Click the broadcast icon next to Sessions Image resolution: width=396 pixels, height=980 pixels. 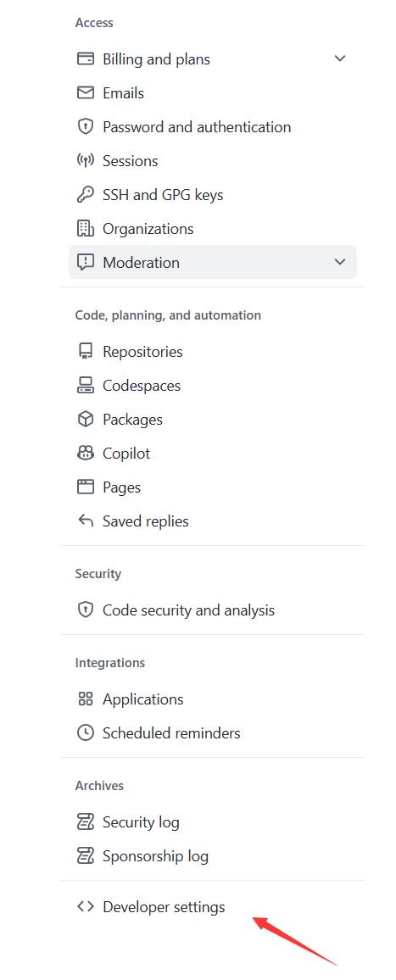(85, 160)
